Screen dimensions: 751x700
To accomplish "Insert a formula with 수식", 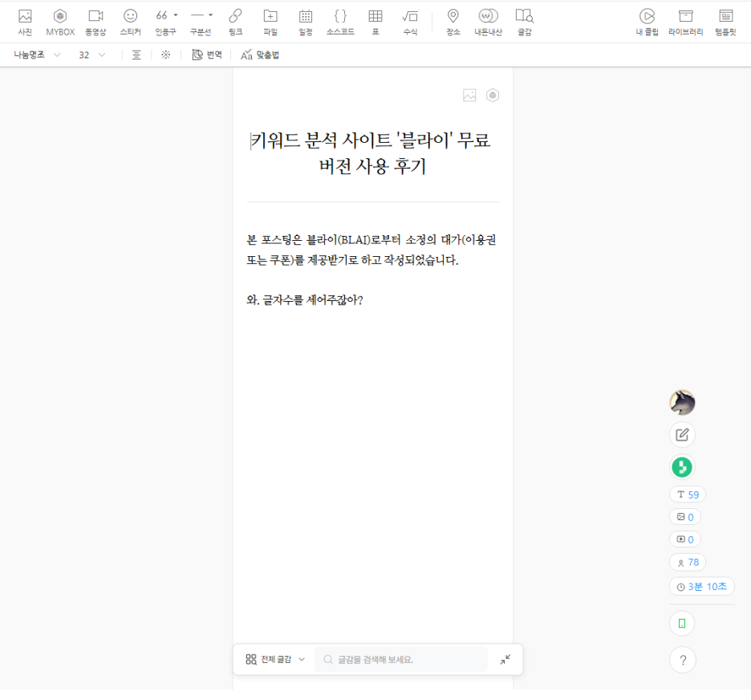I will click(x=411, y=22).
